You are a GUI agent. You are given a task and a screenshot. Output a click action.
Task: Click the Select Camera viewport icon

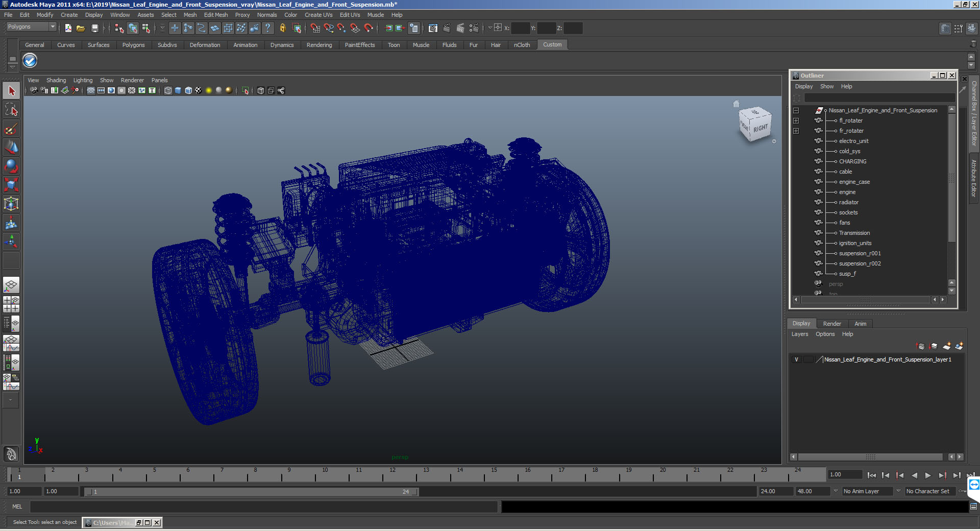pyautogui.click(x=34, y=90)
